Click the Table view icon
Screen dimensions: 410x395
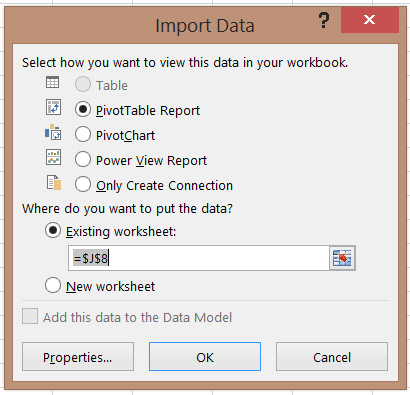pyautogui.click(x=53, y=82)
